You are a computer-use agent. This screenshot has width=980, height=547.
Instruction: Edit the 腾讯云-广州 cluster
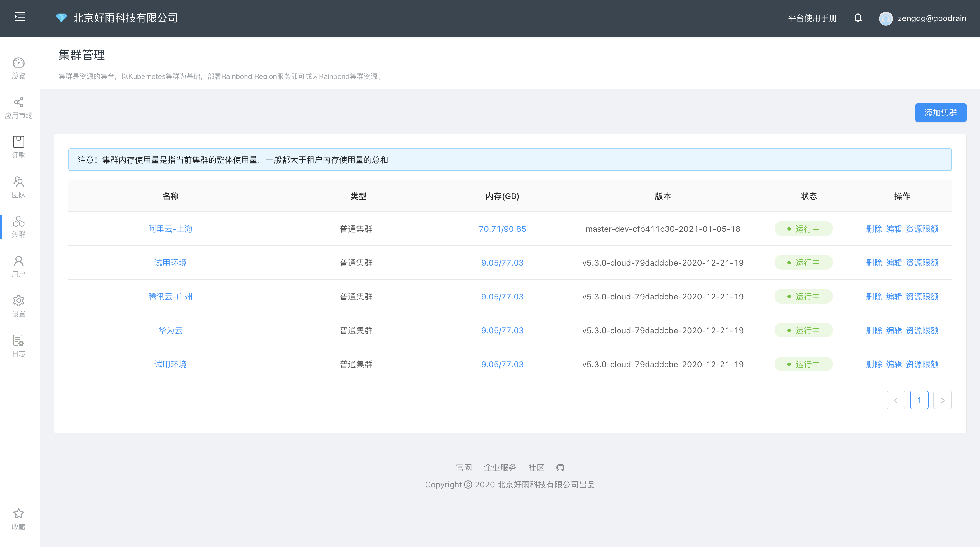click(x=894, y=296)
